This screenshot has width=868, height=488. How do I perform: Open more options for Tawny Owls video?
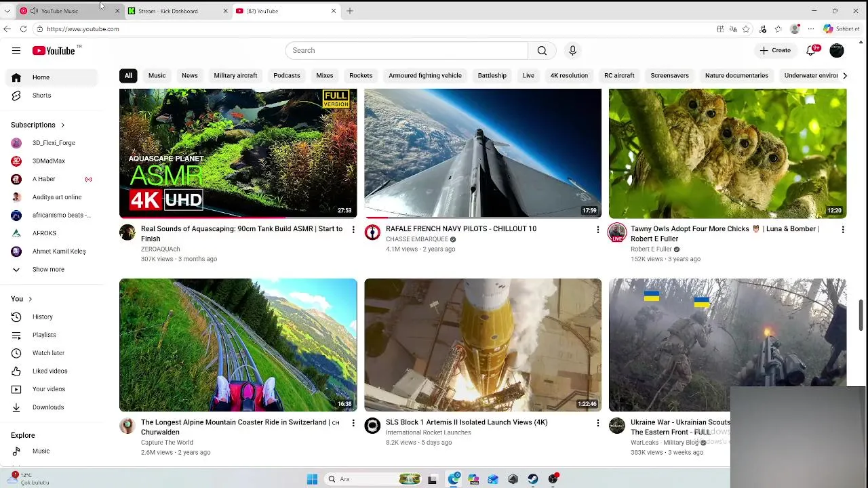(x=843, y=230)
